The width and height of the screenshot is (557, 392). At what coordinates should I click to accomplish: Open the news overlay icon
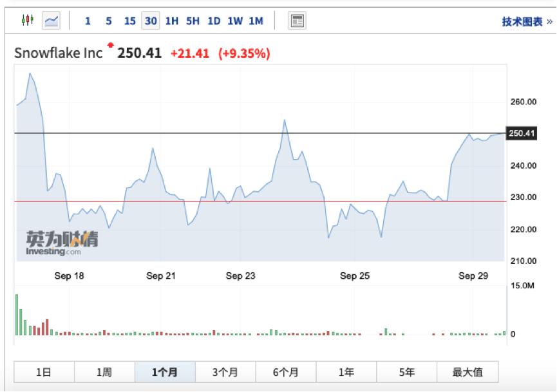[x=297, y=21]
